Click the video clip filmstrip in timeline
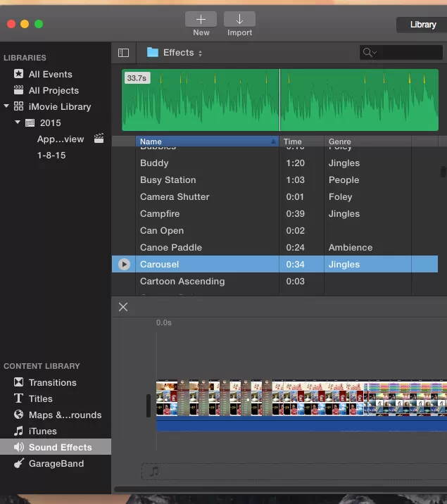Screen dimensions: 447x504 click(x=301, y=398)
